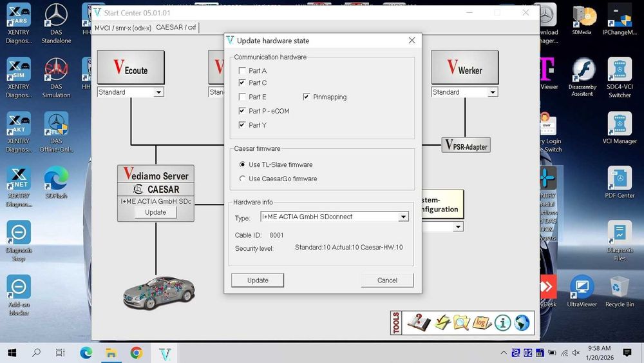Expand Werker Standard dropdown
This screenshot has height=363, width=644.
point(493,92)
